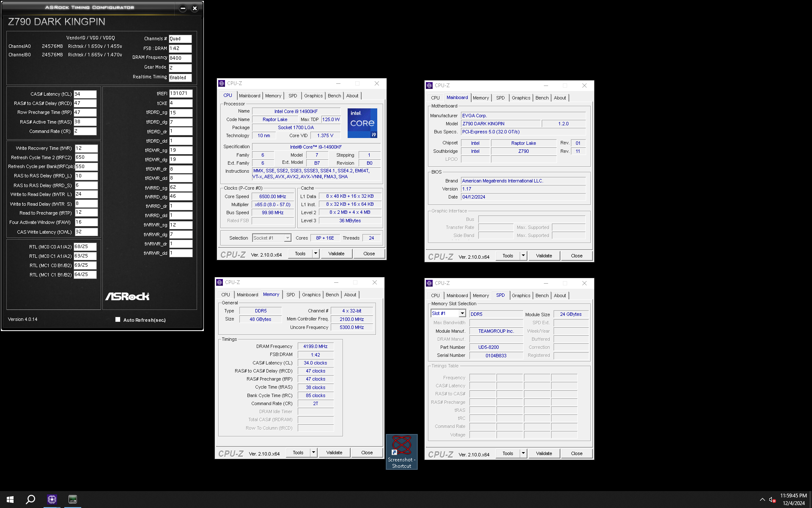Minimize the ASRock Timing Configurator
The image size is (812, 508).
click(183, 8)
